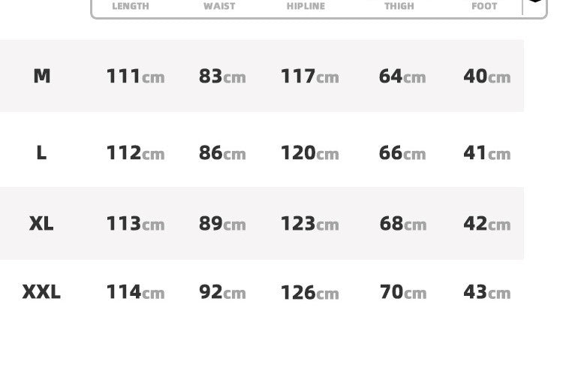The image size is (563, 392).
Task: Click the WAIST column header
Action: click(x=219, y=6)
